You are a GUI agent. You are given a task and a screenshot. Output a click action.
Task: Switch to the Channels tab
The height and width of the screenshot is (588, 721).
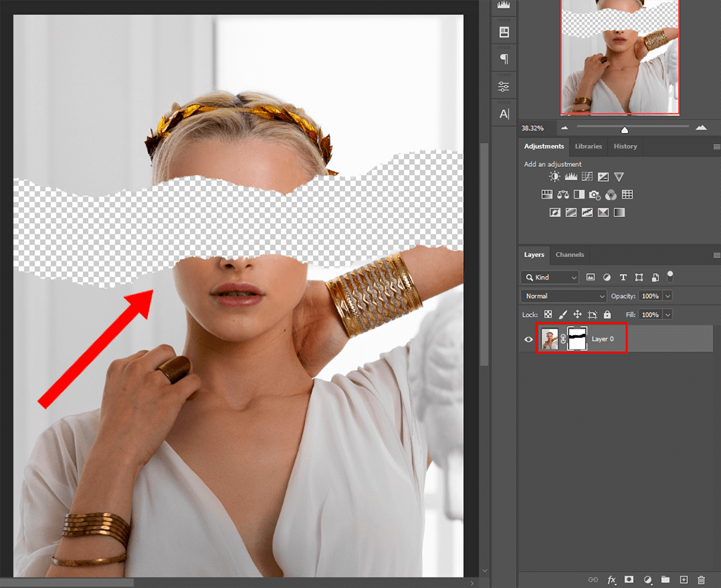(570, 255)
